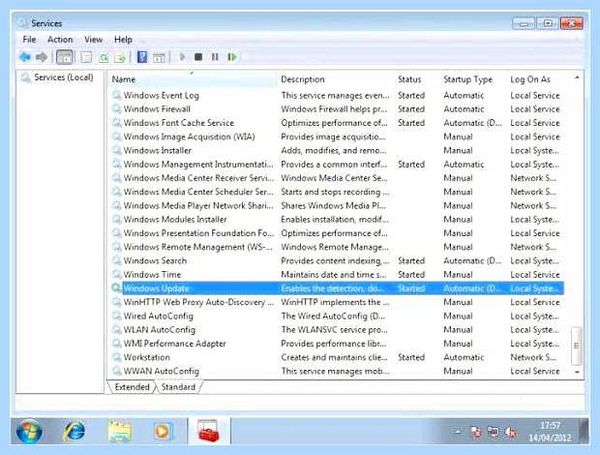This screenshot has height=455, width=600.
Task: Click the scrollbar up arrow
Action: tap(577, 78)
